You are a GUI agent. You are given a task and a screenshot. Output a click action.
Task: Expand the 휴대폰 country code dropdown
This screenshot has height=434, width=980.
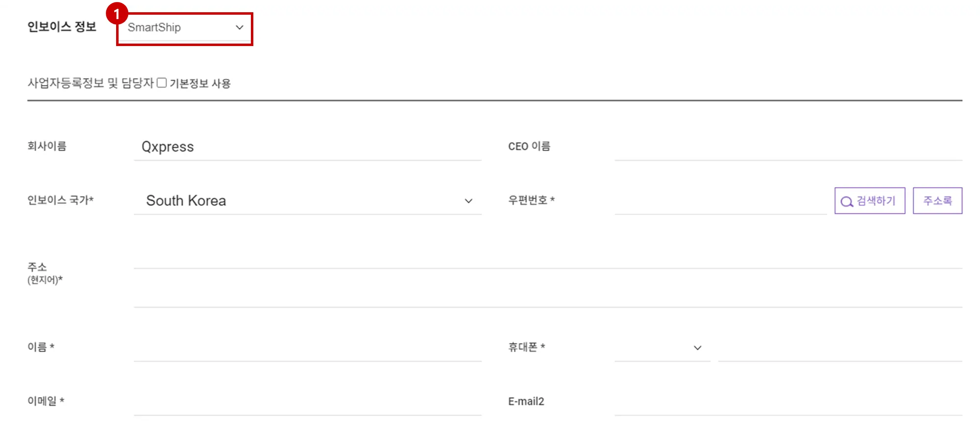[662, 348]
